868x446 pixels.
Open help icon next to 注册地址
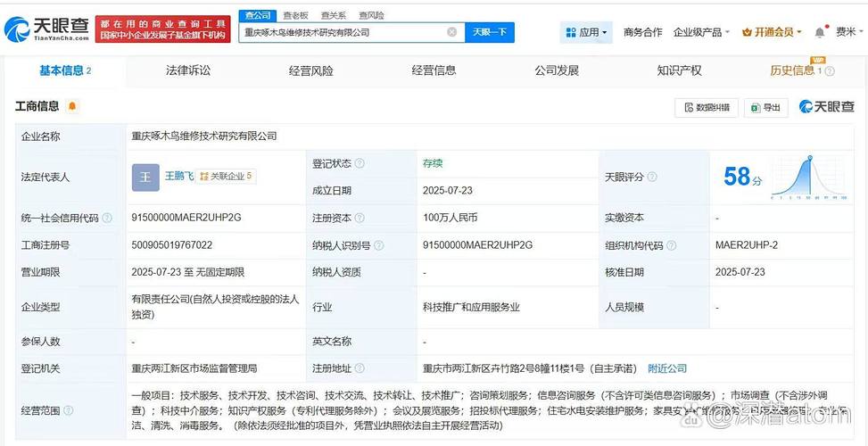360,368
